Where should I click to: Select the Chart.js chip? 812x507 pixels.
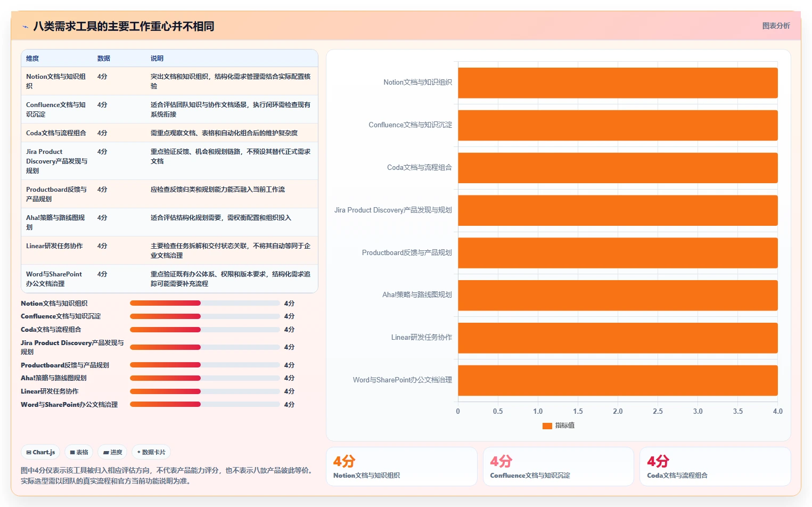(x=40, y=452)
